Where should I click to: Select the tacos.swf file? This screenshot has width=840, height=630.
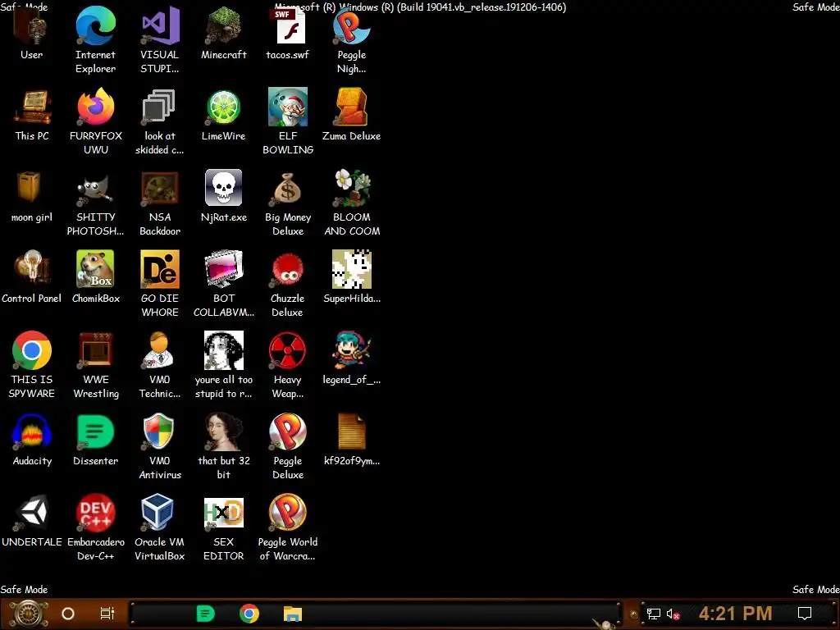tap(288, 27)
